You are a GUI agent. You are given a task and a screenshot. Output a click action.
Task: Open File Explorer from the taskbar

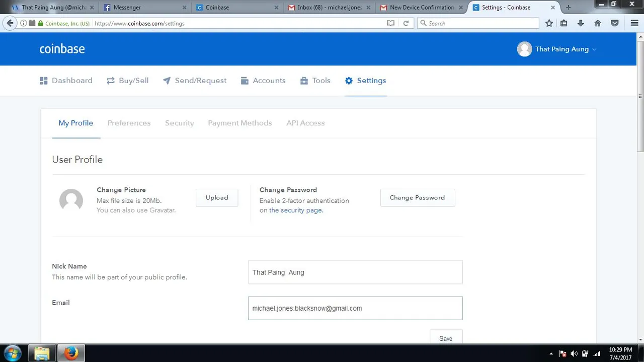(42, 353)
